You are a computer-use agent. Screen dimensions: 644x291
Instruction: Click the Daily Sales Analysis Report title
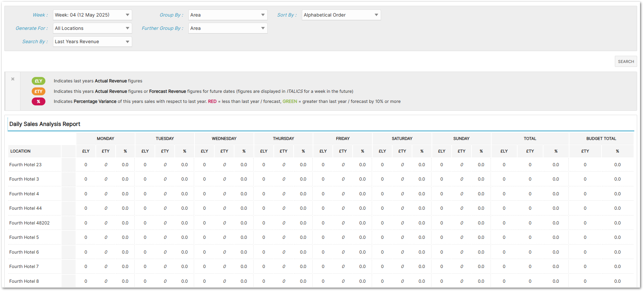click(45, 124)
